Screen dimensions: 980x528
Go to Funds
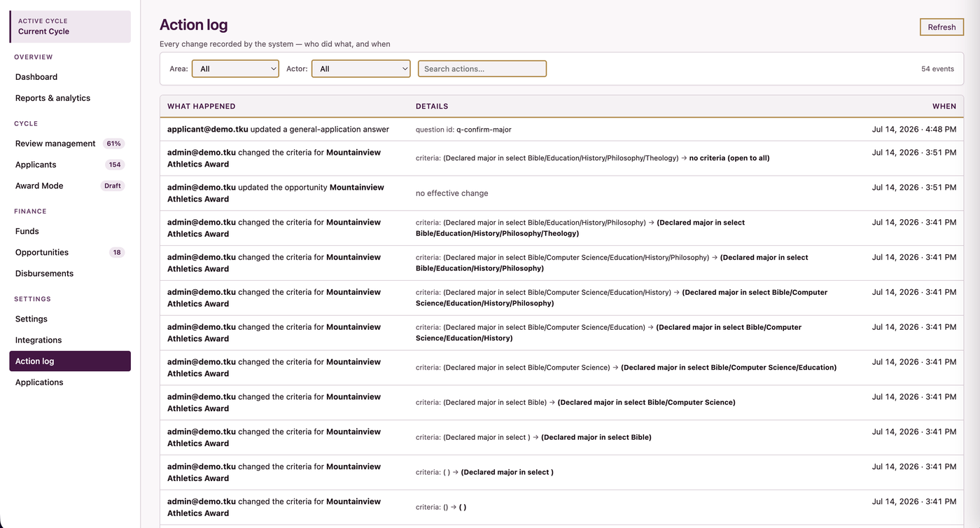[27, 231]
